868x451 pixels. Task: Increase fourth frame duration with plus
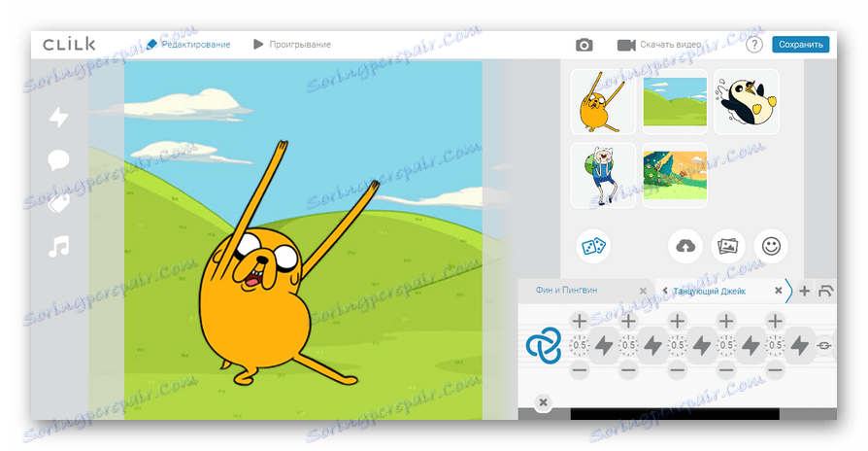click(726, 321)
